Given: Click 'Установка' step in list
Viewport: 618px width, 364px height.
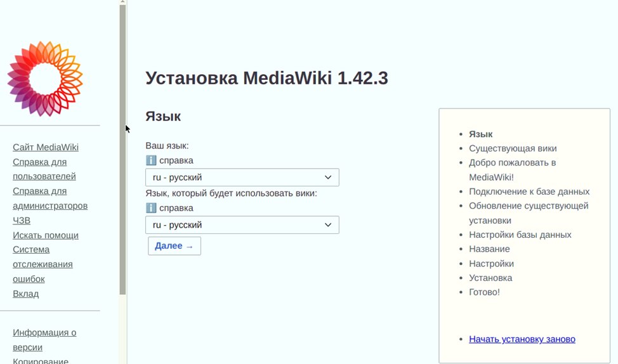Looking at the screenshot, I should [490, 278].
